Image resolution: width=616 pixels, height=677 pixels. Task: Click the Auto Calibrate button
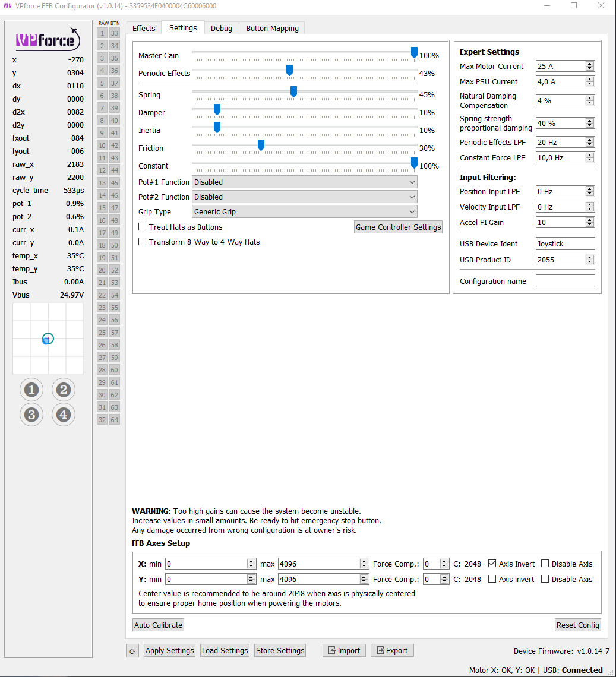pos(159,625)
